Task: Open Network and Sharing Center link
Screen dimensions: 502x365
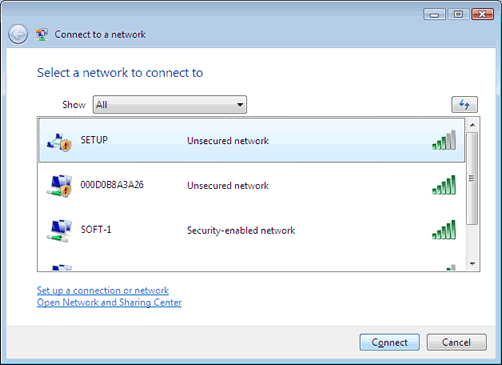Action: pos(109,302)
